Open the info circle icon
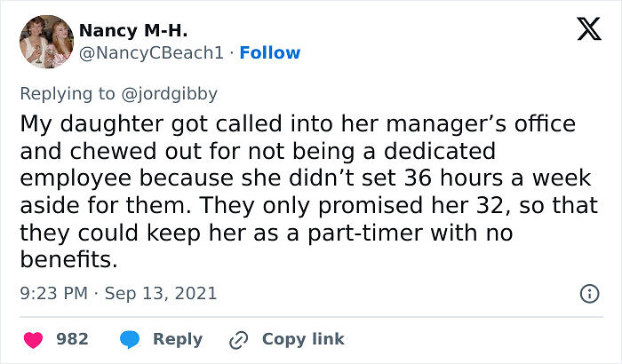Viewport: 622px width, 364px height. [587, 293]
